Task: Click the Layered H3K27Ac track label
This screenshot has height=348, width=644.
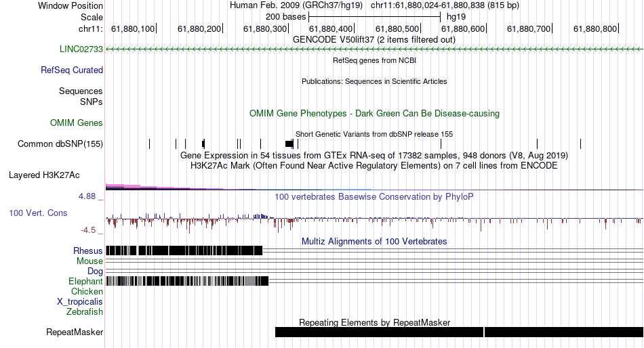Action: tap(44, 175)
